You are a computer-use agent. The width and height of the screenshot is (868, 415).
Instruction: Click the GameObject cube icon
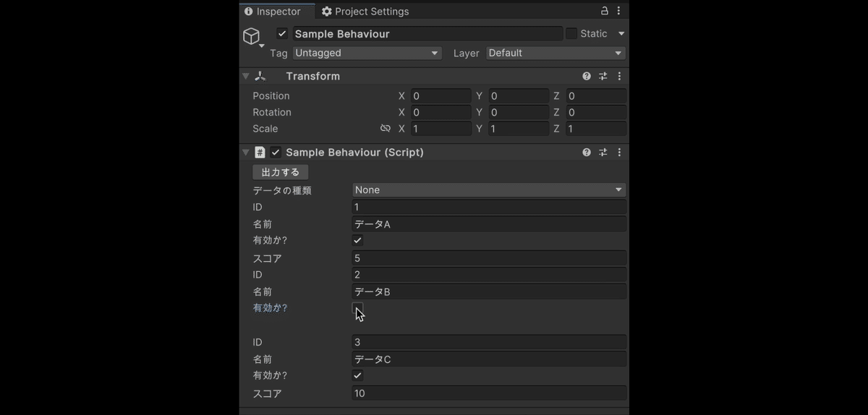pyautogui.click(x=251, y=36)
